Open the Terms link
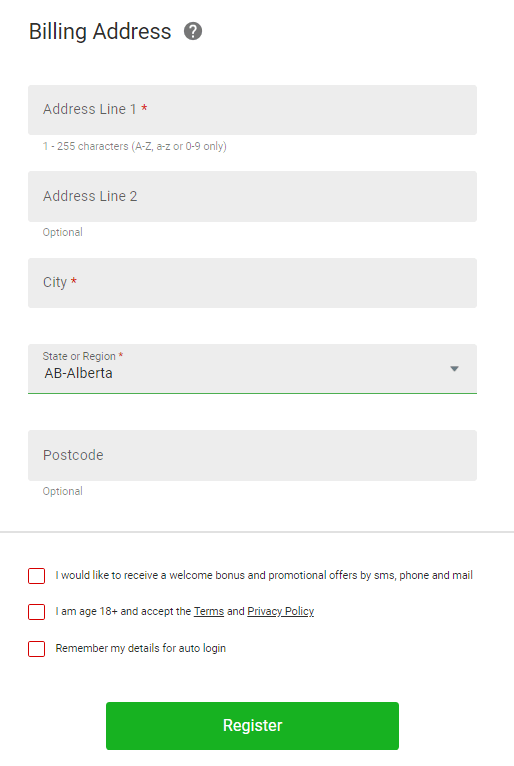 point(209,611)
